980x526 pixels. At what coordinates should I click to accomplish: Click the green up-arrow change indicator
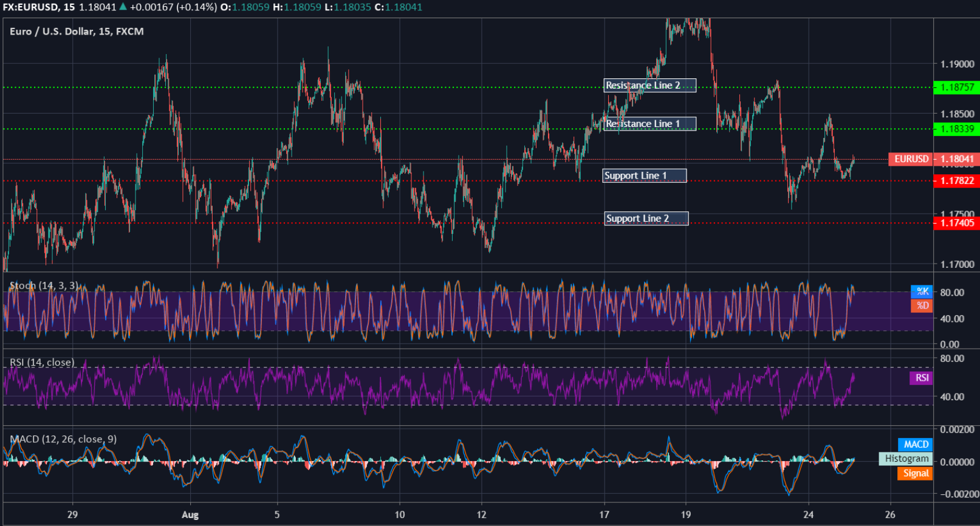123,7
